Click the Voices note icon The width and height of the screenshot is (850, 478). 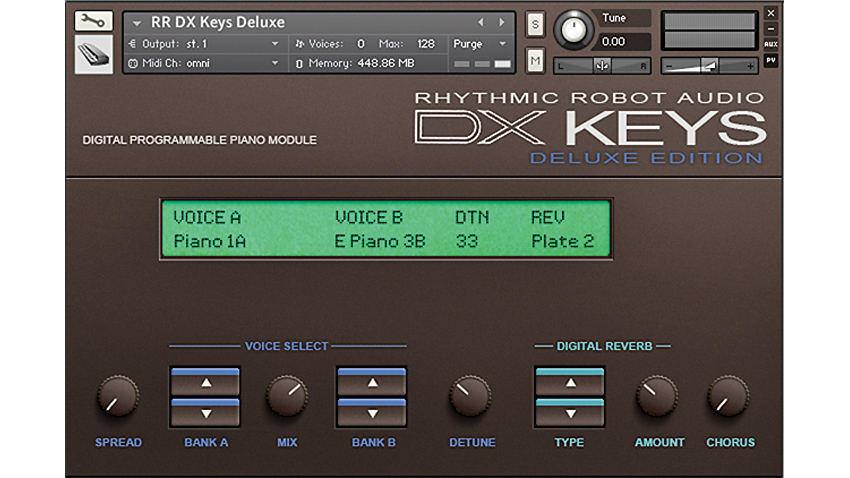[299, 44]
